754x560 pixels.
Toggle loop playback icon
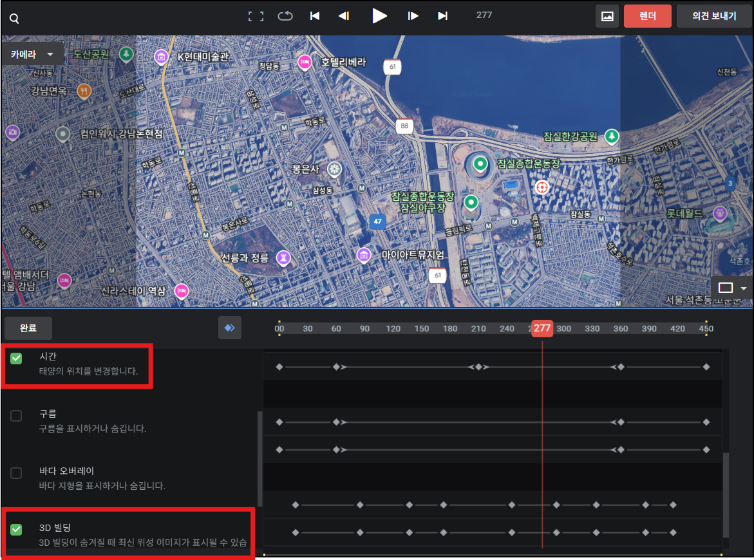285,16
